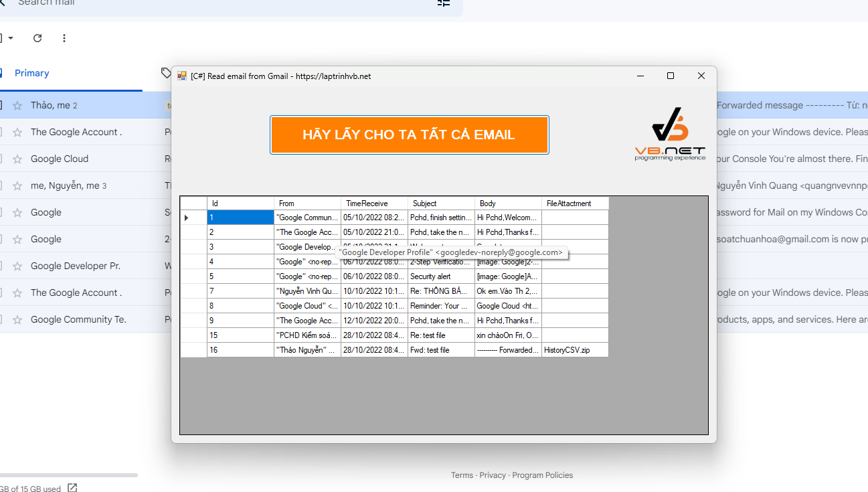Select the cell with Id 7

click(240, 291)
